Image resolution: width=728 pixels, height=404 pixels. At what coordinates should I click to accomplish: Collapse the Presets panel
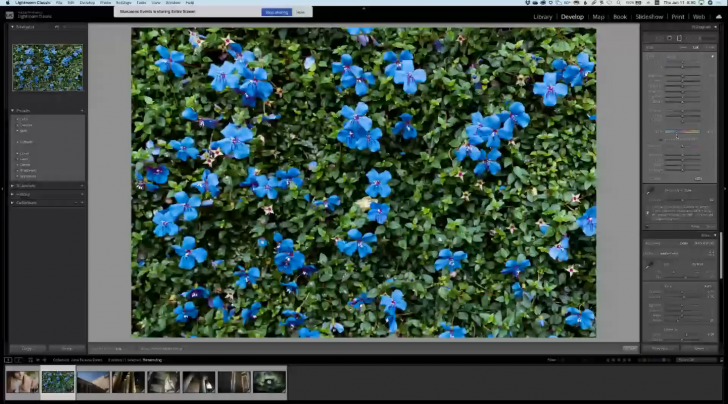tap(12, 111)
